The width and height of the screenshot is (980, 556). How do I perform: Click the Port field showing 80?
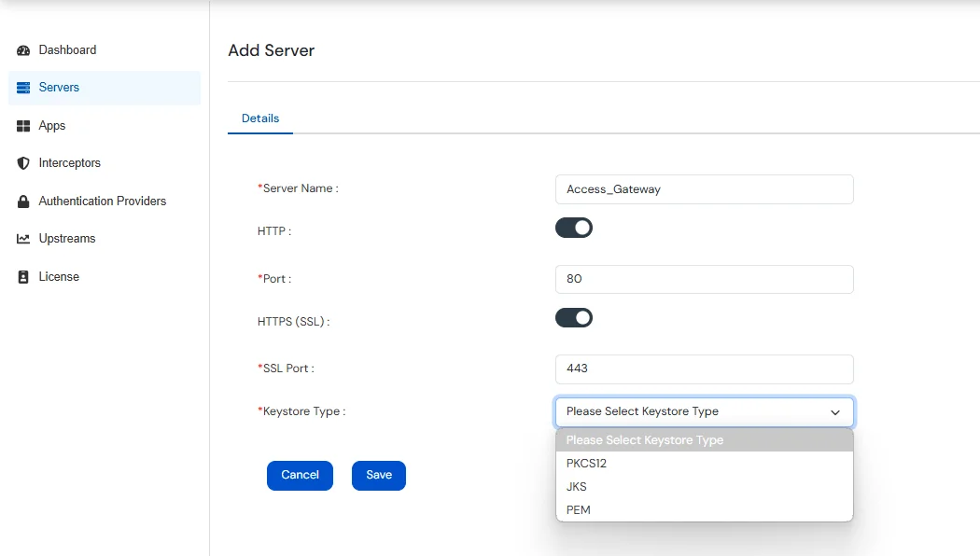(705, 279)
